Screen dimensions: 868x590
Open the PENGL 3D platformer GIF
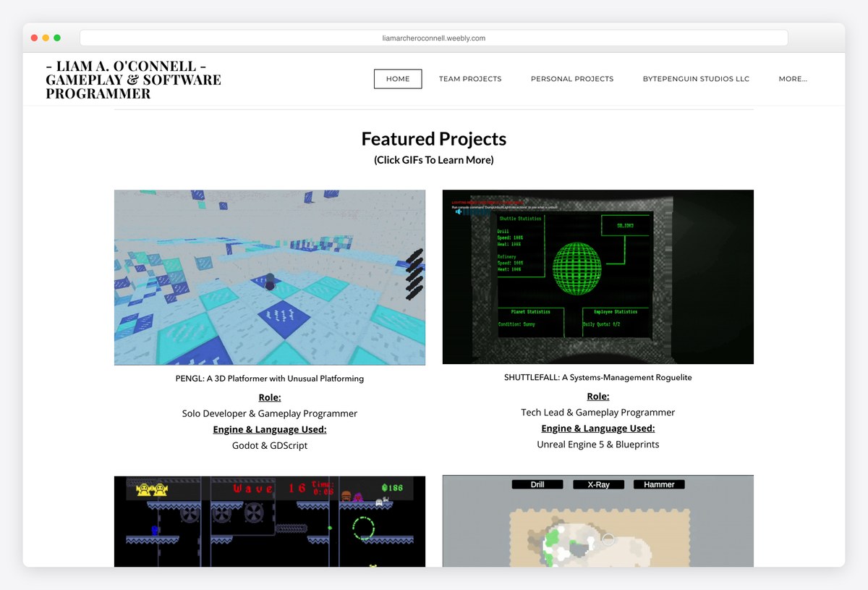(x=270, y=277)
